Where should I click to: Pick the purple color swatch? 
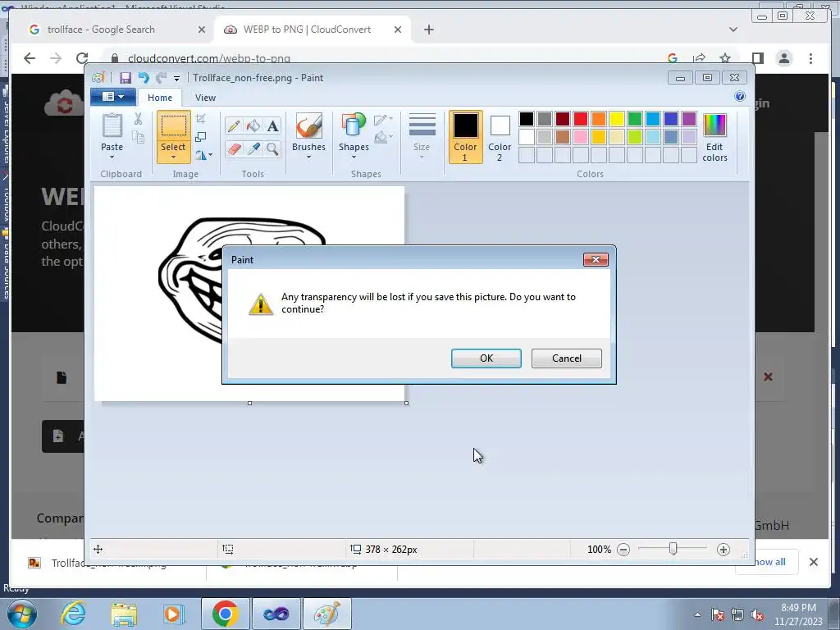tap(689, 119)
